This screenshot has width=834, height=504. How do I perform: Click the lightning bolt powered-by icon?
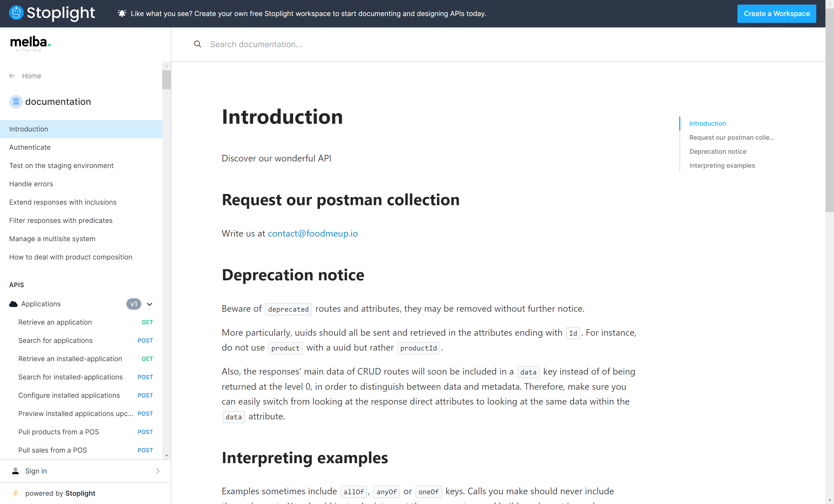pos(16,493)
